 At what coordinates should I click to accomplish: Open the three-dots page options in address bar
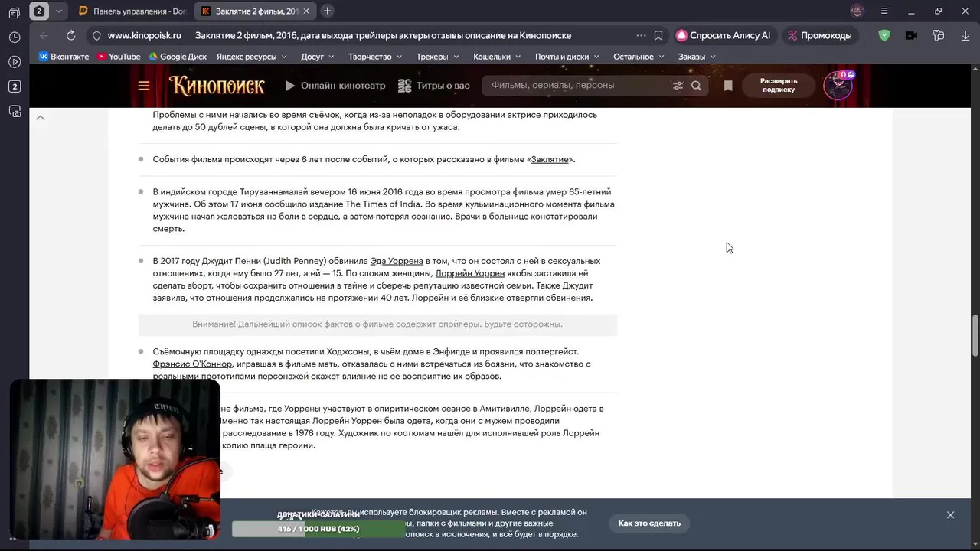tap(641, 35)
